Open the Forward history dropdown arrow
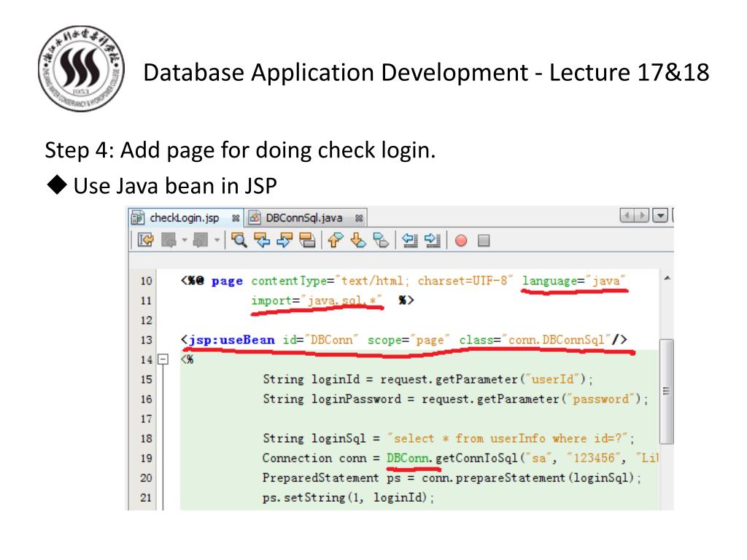The image size is (747, 560). coord(217,240)
